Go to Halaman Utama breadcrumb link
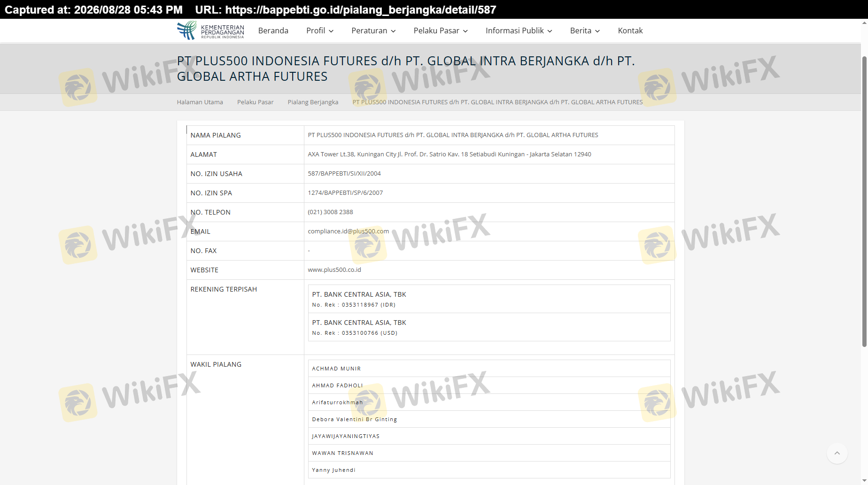868x485 pixels. click(200, 102)
